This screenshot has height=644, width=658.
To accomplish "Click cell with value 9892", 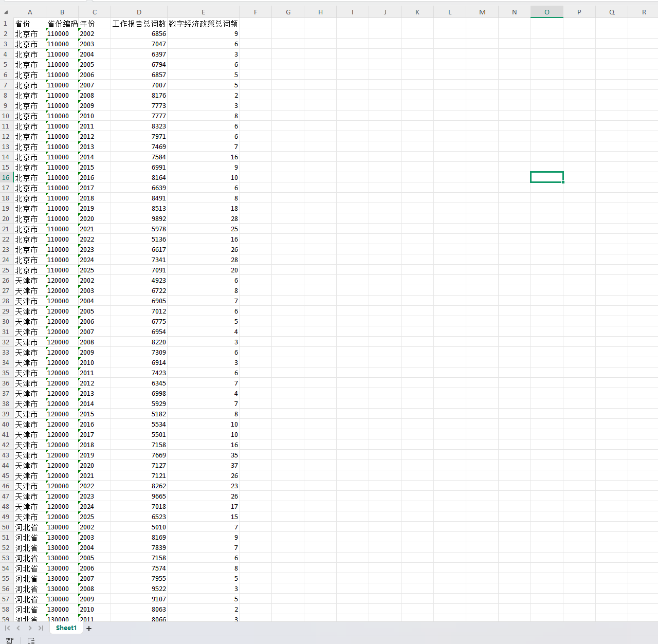I will point(139,218).
